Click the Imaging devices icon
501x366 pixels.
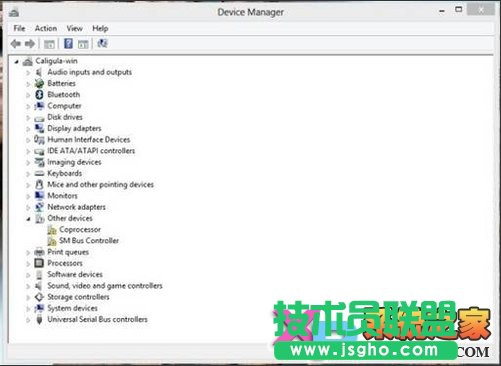click(x=39, y=162)
